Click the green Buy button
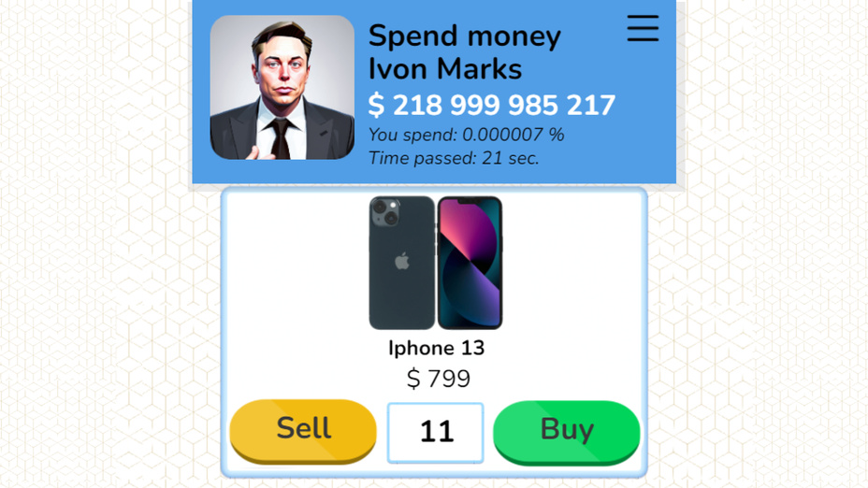This screenshot has width=868, height=488. coord(566,432)
